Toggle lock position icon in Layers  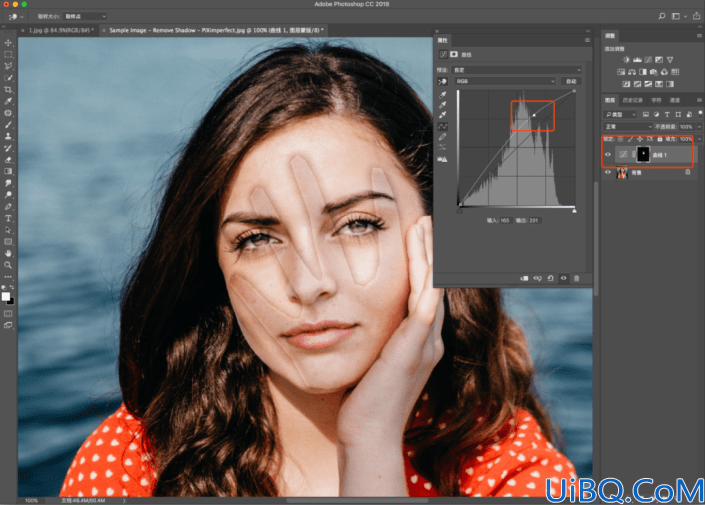[640, 139]
